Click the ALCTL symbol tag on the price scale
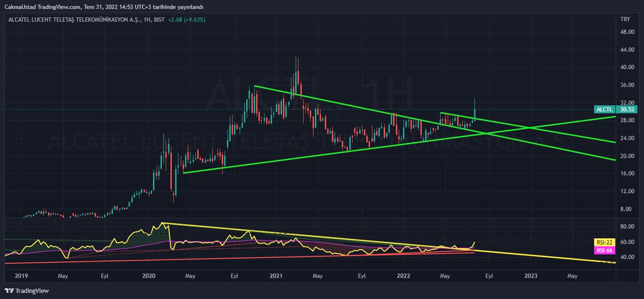Screen dimensions: 644x299 [x=604, y=109]
